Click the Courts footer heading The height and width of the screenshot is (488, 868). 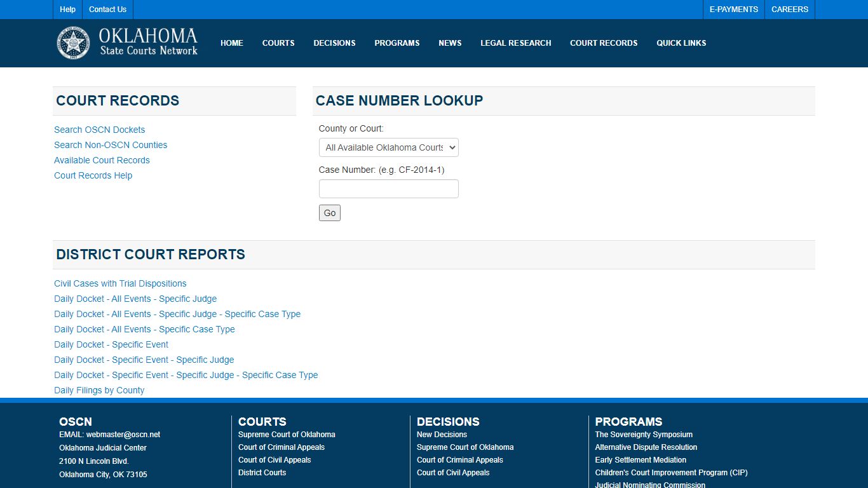click(x=262, y=421)
